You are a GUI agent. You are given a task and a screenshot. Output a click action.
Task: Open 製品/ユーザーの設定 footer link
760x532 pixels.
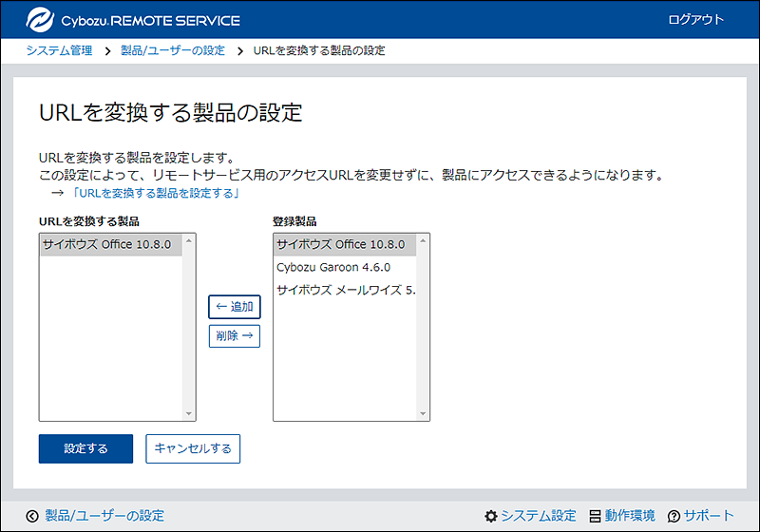[104, 516]
